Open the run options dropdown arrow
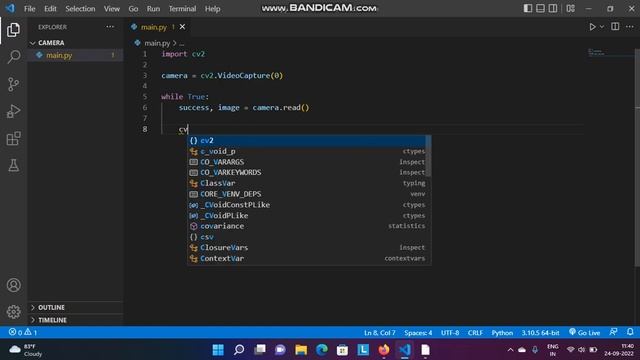Screen dimensions: 640x360 [x=602, y=27]
